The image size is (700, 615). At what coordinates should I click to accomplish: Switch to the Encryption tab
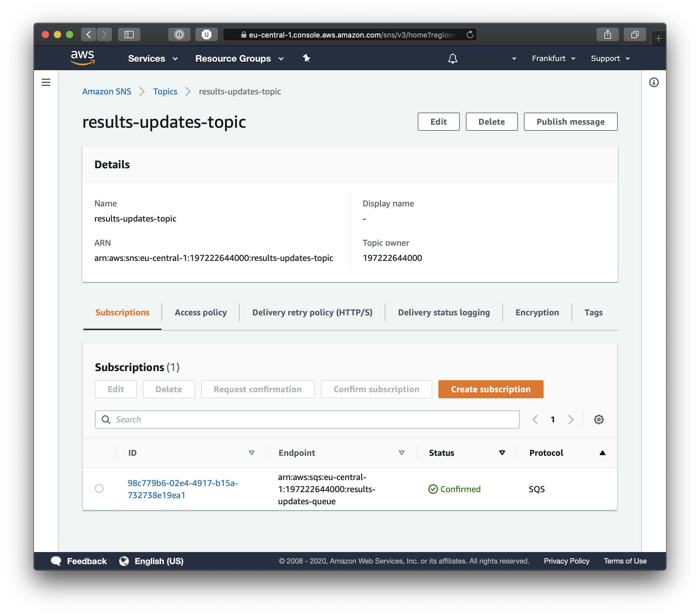click(537, 312)
